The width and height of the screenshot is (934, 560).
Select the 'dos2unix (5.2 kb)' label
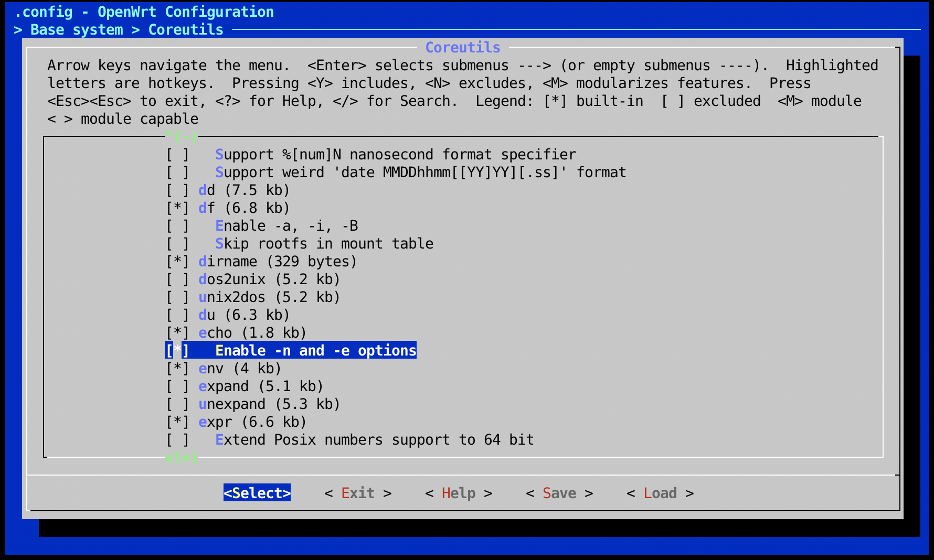(x=269, y=279)
